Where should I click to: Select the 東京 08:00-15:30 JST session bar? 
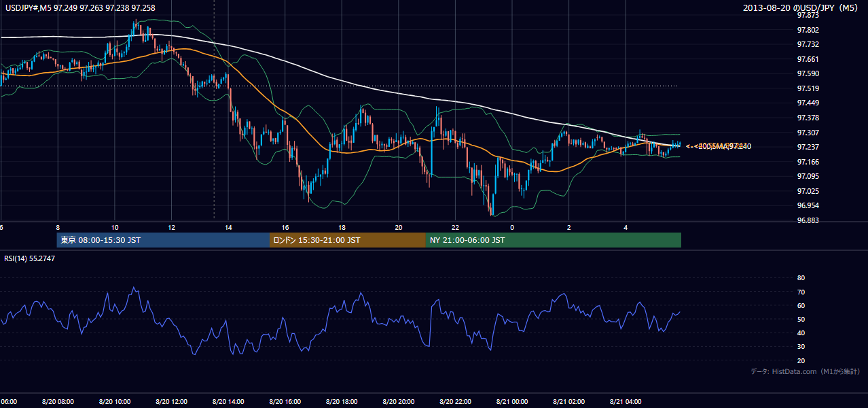pos(163,240)
